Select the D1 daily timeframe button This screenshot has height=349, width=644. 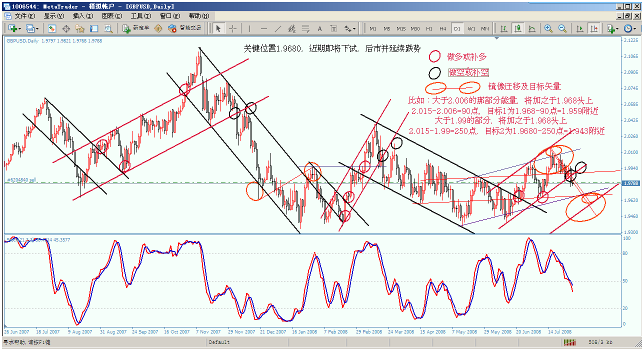pos(457,28)
